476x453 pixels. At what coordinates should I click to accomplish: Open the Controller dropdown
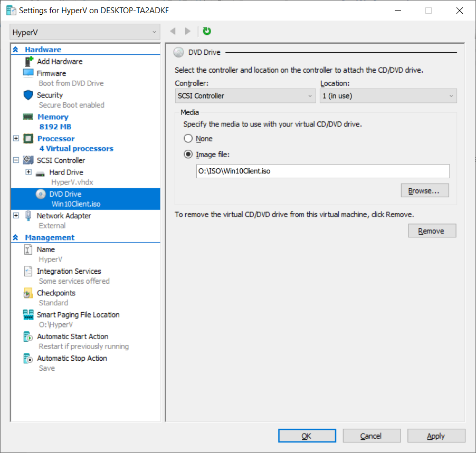[245, 96]
